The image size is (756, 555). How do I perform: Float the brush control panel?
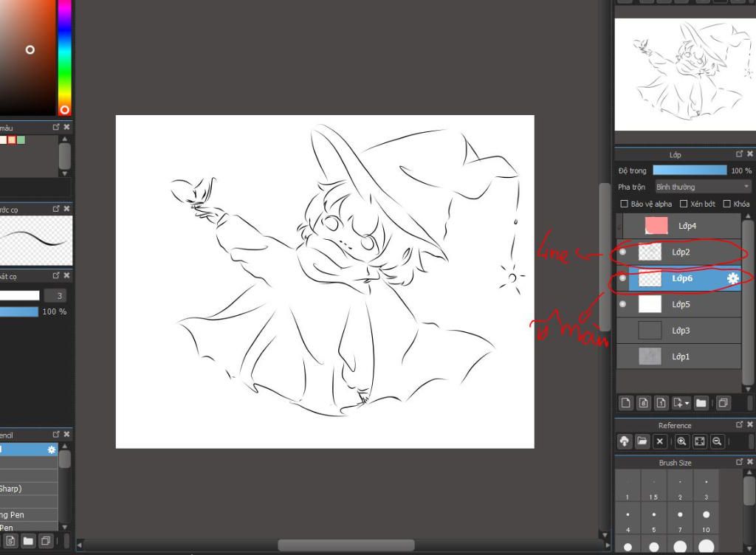(x=56, y=275)
